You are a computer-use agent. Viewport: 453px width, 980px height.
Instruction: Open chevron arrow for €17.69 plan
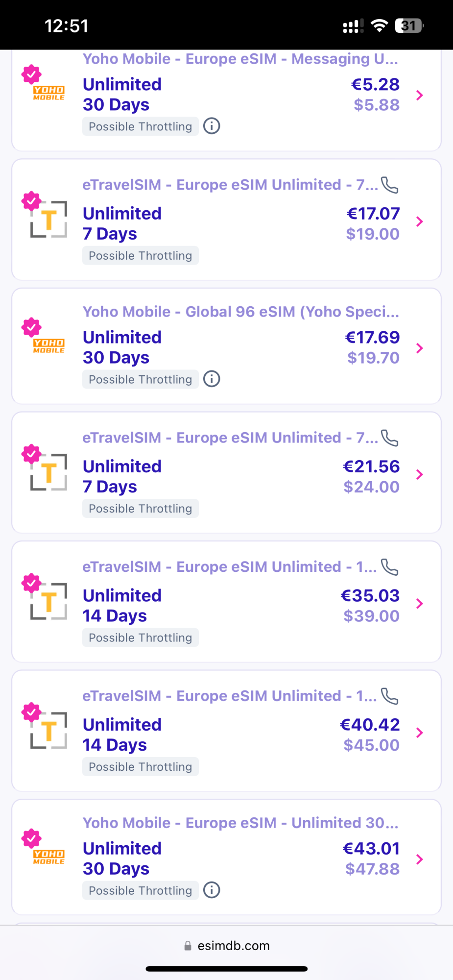pyautogui.click(x=419, y=348)
